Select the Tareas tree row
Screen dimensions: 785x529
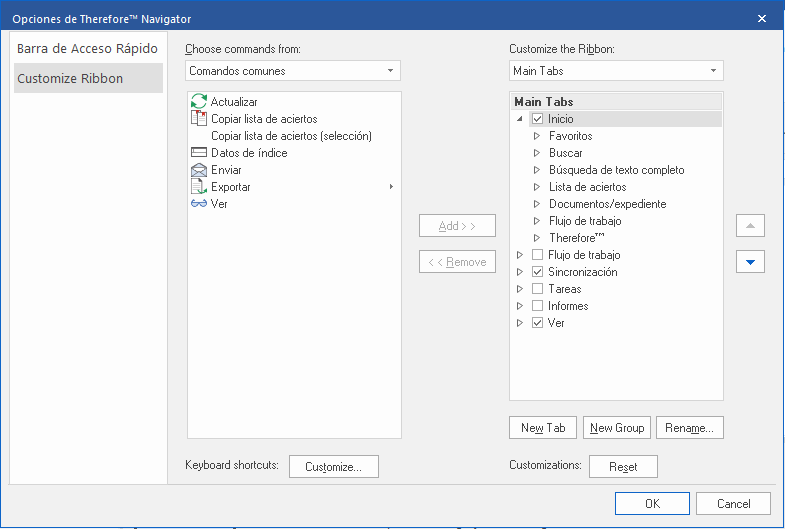tap(565, 289)
